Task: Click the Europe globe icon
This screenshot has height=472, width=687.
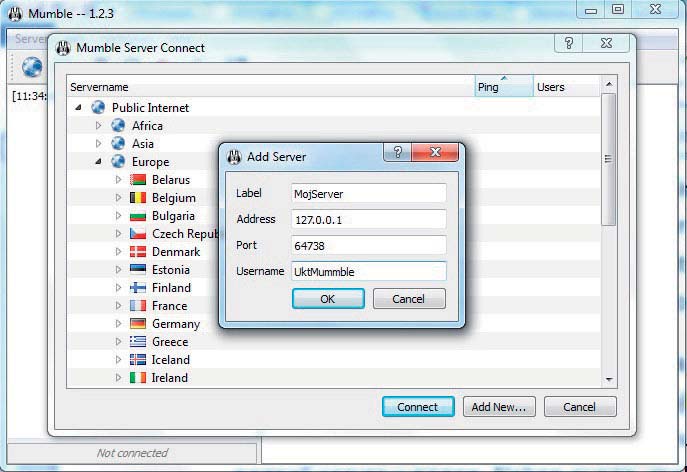Action: [x=118, y=161]
